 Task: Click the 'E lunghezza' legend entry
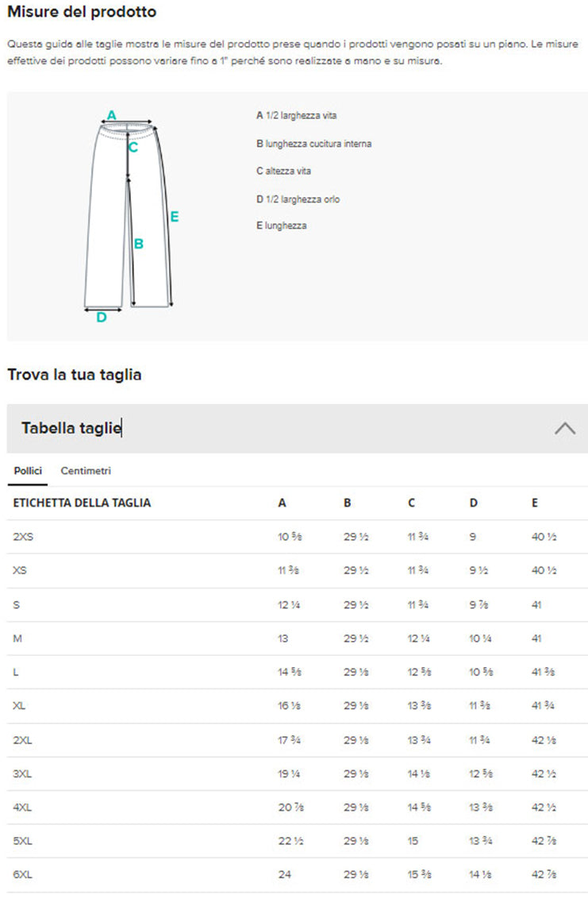(281, 226)
